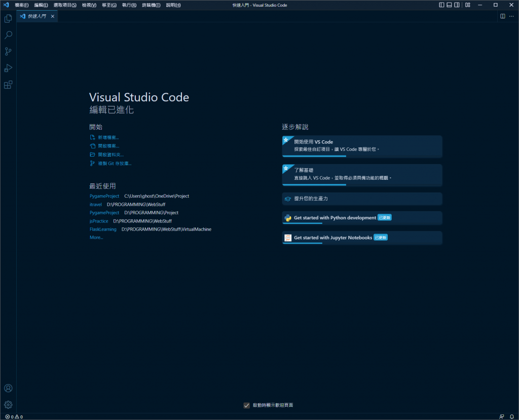Screen dimensions: 519x420
Task: Click 已更新 badge on Python walkthrough
Action: [385, 217]
